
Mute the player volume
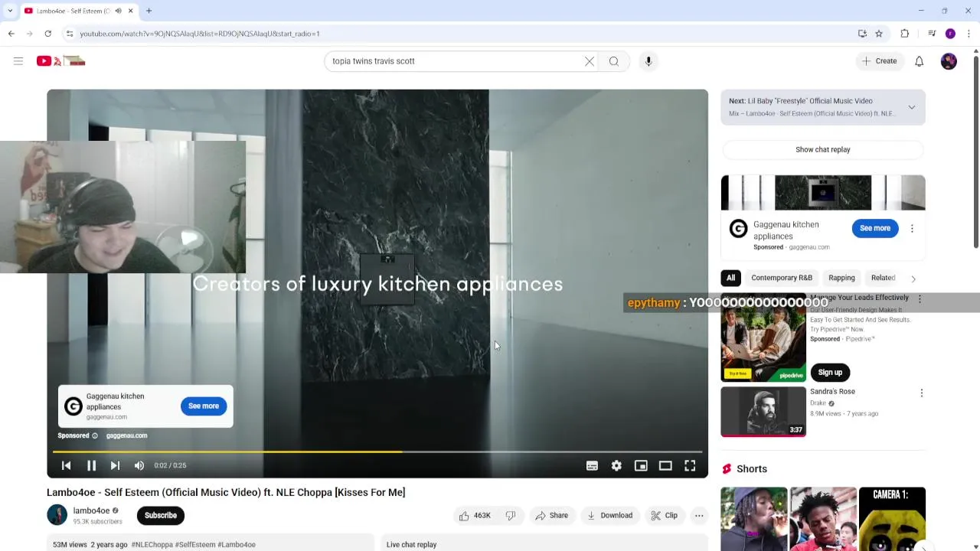click(x=139, y=465)
